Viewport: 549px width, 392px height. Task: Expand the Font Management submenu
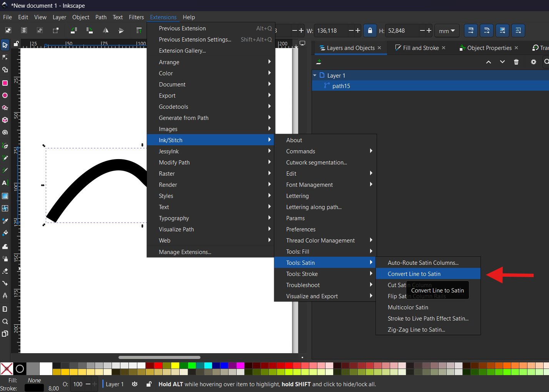click(325, 185)
